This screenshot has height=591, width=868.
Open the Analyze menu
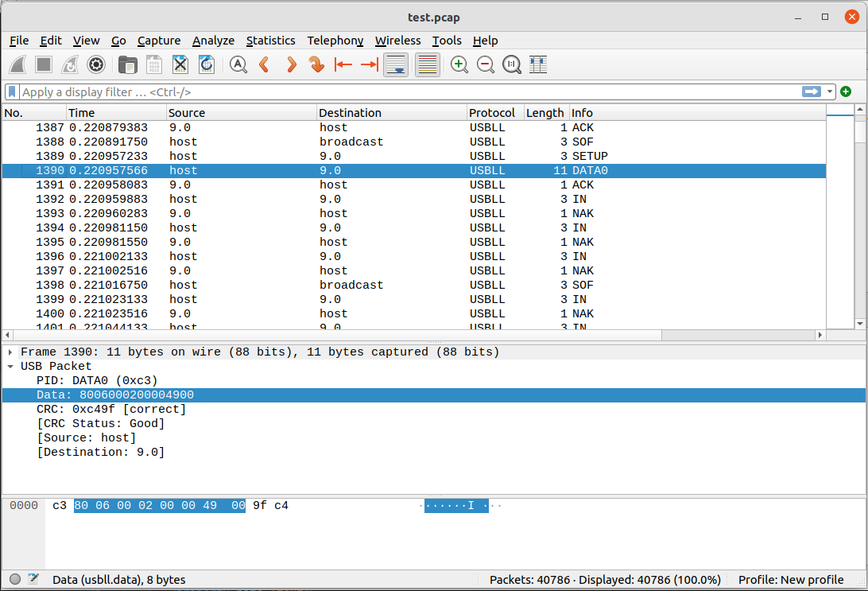tap(213, 41)
